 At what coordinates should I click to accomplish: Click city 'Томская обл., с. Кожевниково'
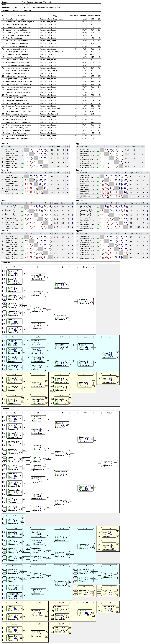[x=51, y=19]
